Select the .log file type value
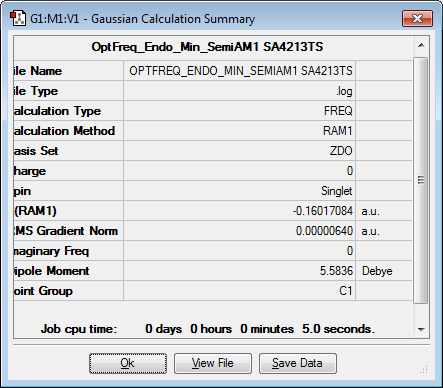This screenshot has width=443, height=388. pos(344,91)
